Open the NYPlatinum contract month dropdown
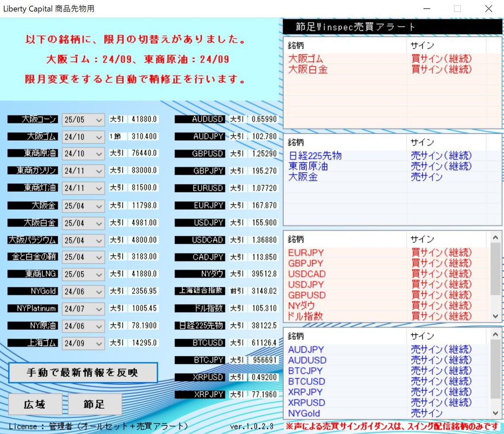This screenshot has height=434, width=504. (x=83, y=309)
